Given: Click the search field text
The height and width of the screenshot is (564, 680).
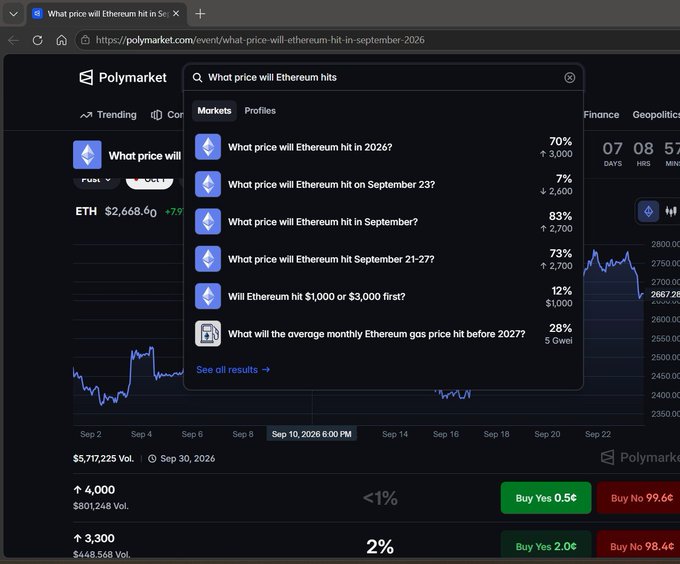Looking at the screenshot, I should (x=272, y=78).
